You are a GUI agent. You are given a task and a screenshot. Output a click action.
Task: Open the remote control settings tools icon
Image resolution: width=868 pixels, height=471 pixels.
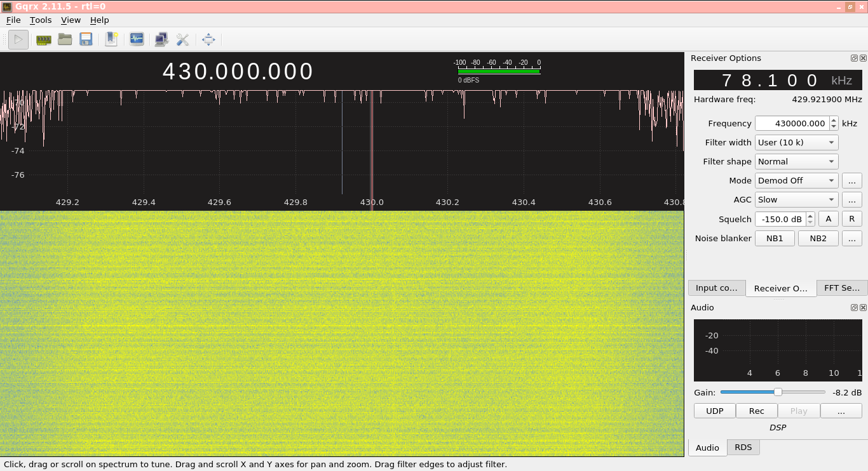coord(183,39)
